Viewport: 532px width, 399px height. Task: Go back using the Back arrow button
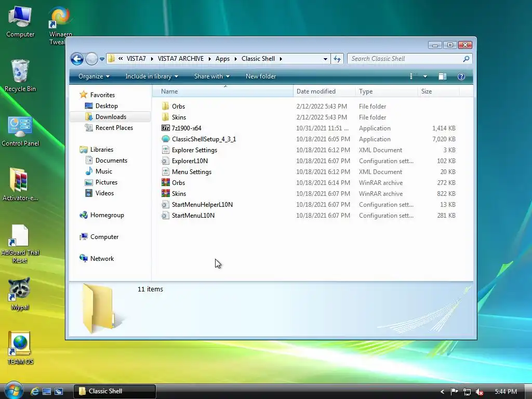tap(77, 59)
